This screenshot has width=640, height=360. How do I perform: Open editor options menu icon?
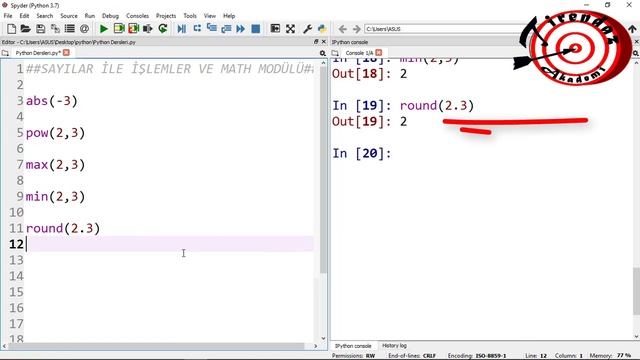322,53
